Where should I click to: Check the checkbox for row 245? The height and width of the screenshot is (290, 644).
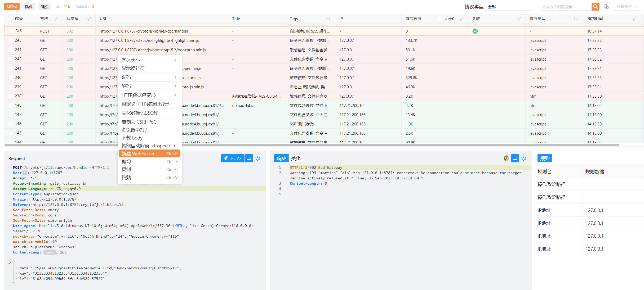[x=11, y=40]
